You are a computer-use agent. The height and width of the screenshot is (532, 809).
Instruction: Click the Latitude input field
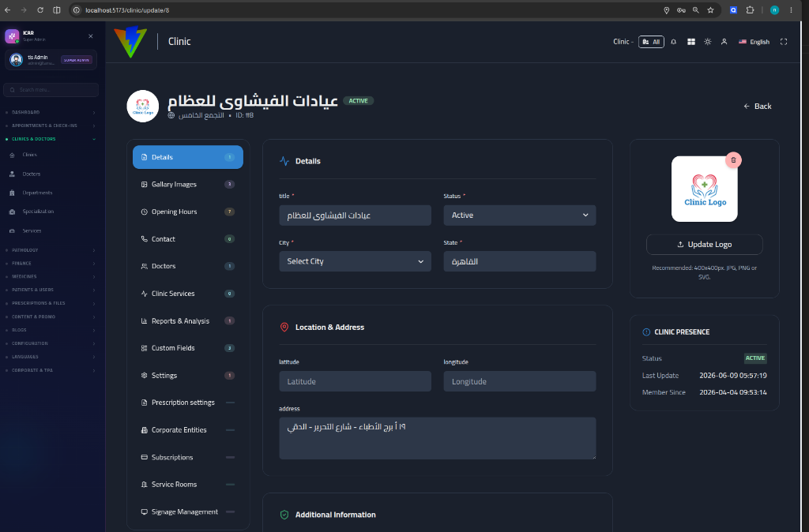click(x=355, y=381)
